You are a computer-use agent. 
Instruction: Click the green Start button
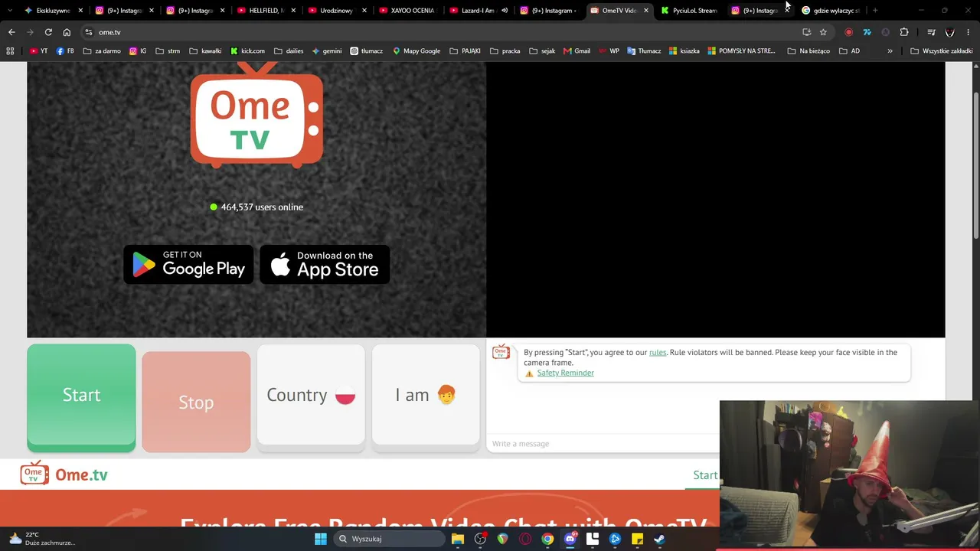[x=81, y=397]
